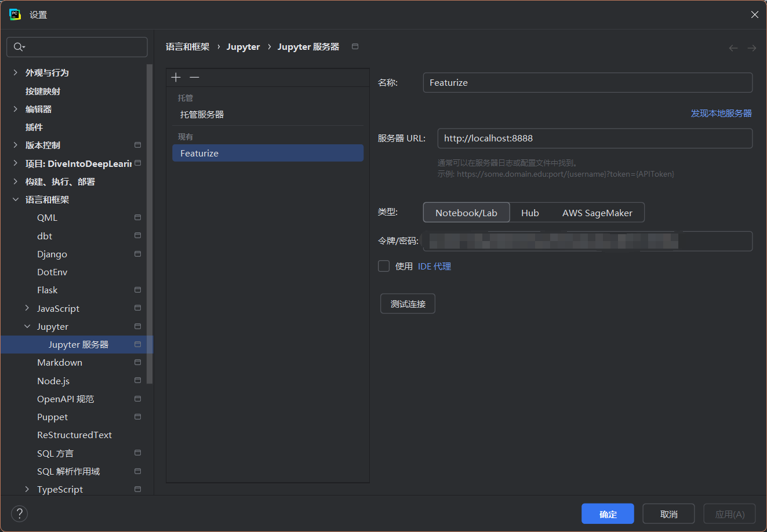Click project-level icon on 版本控制 row
767x532 pixels.
click(x=137, y=145)
